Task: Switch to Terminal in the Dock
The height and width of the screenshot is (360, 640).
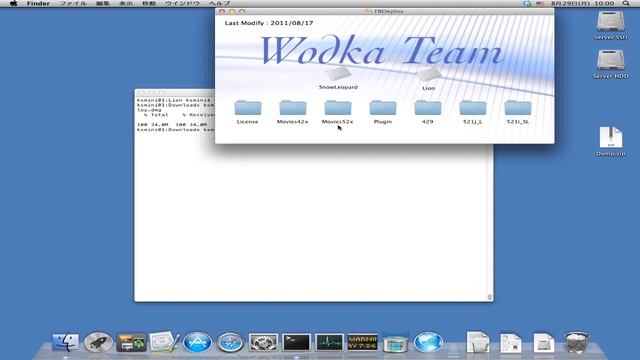Action: coord(296,342)
